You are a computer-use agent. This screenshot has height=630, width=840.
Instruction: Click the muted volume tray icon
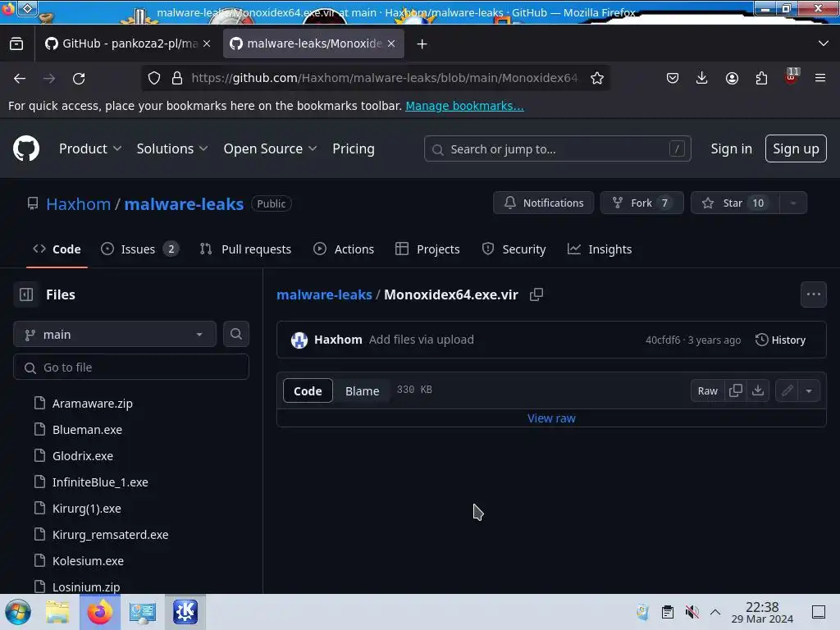[x=692, y=612]
